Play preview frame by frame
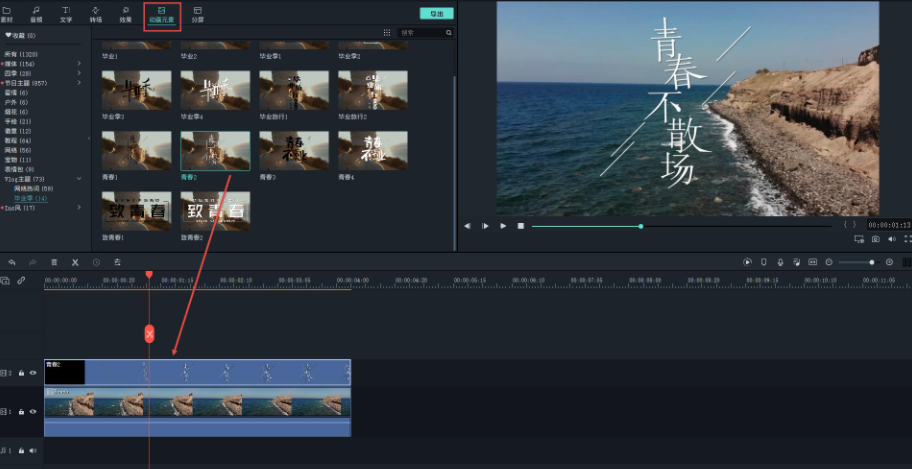The height and width of the screenshot is (469, 912). pyautogui.click(x=485, y=226)
